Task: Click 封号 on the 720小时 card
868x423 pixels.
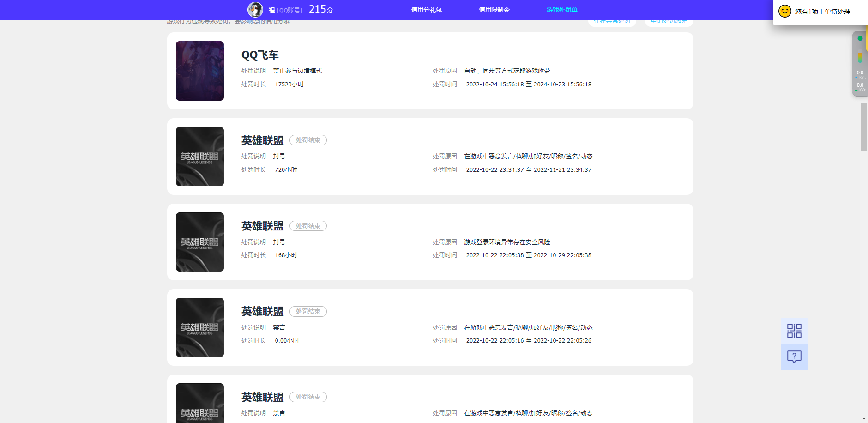Action: 279,156
